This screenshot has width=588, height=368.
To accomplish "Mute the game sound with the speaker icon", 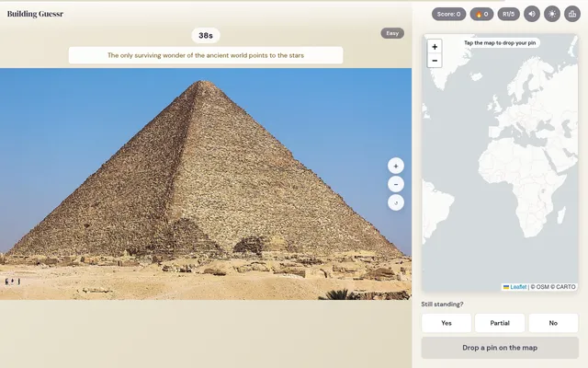I will tap(532, 15).
